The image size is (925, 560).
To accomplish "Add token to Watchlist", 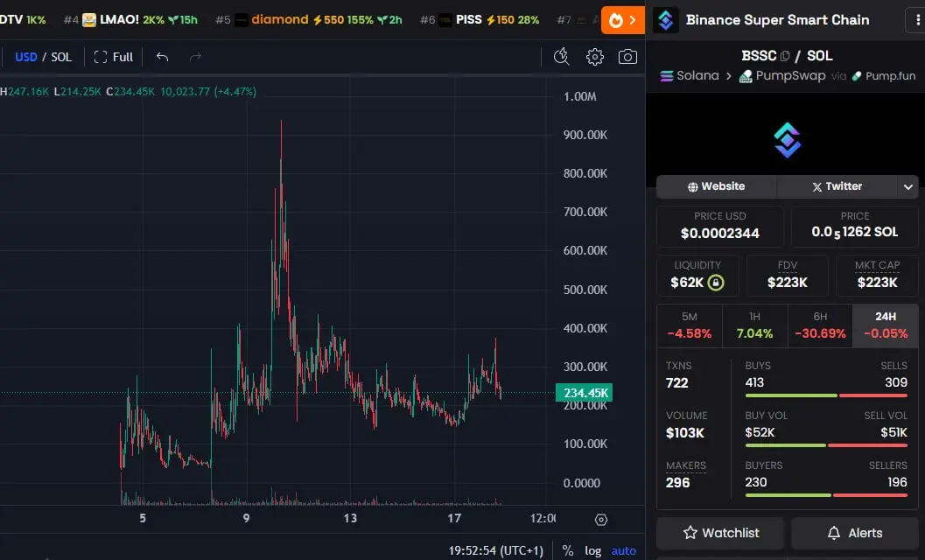I will click(720, 533).
